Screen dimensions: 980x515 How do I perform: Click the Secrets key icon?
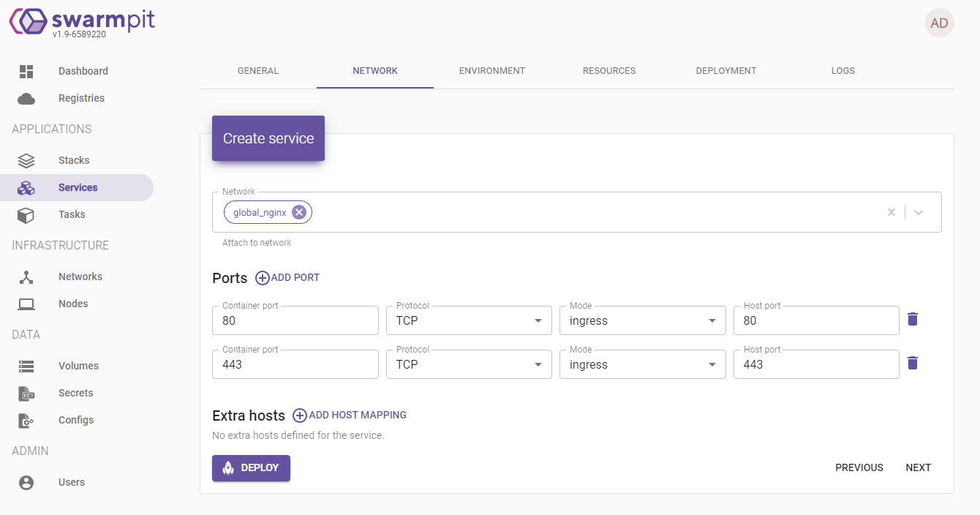26,394
